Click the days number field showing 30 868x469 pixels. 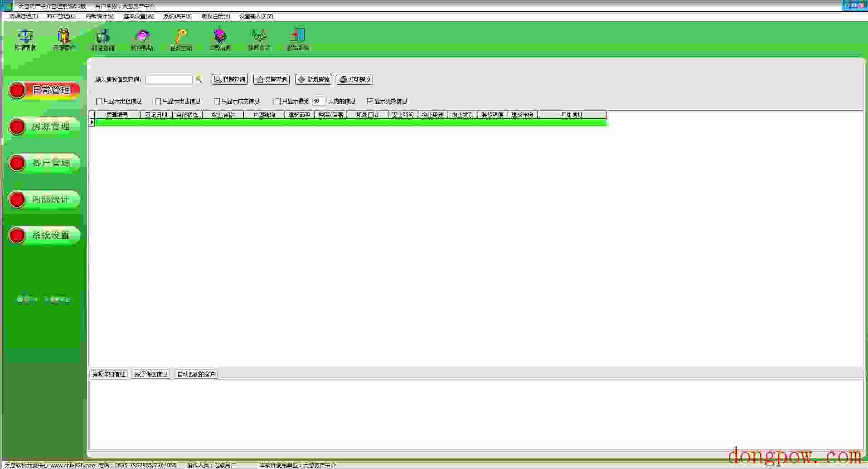[x=318, y=102]
